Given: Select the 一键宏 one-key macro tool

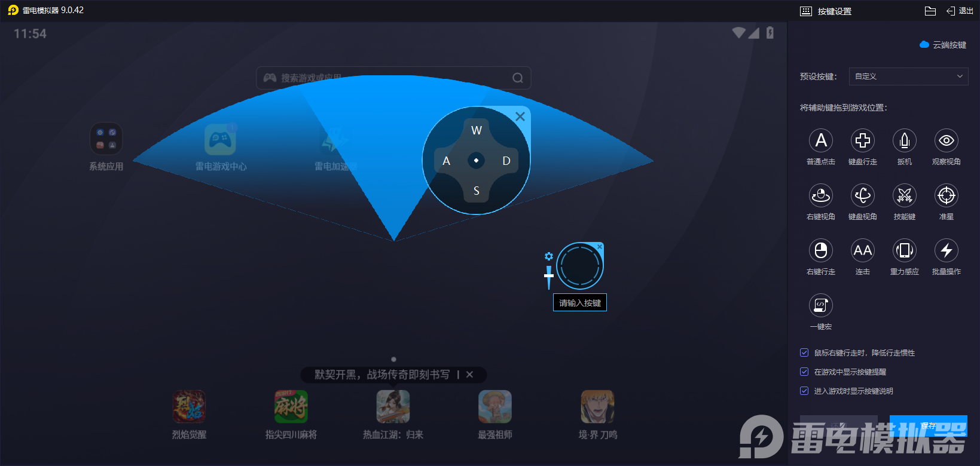Looking at the screenshot, I should tap(821, 305).
